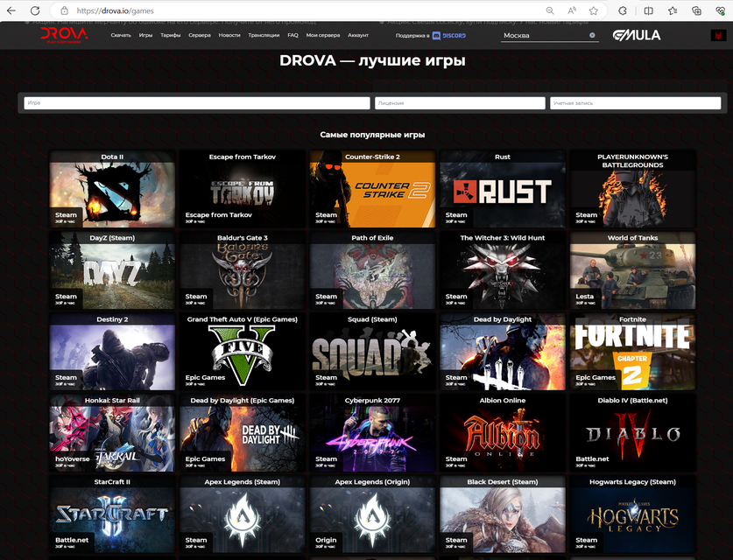Screen dimensions: 733x560
Task: Open the Destiny 2 game card
Action: coord(112,351)
